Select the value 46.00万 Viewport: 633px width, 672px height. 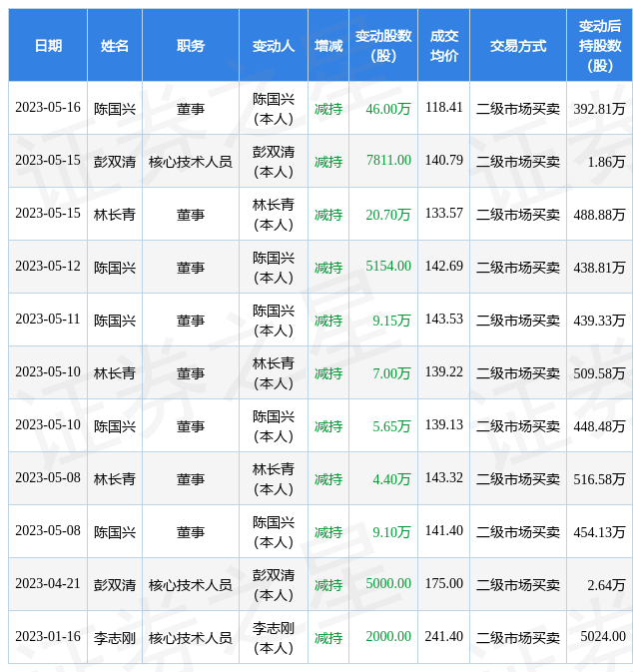click(388, 109)
